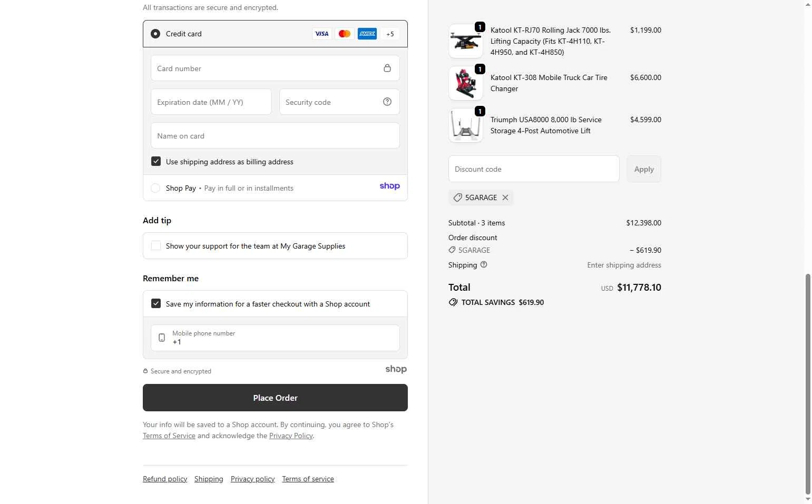Click the tag icon on the 5GARAGE chip
This screenshot has height=504, width=812.
click(x=458, y=197)
